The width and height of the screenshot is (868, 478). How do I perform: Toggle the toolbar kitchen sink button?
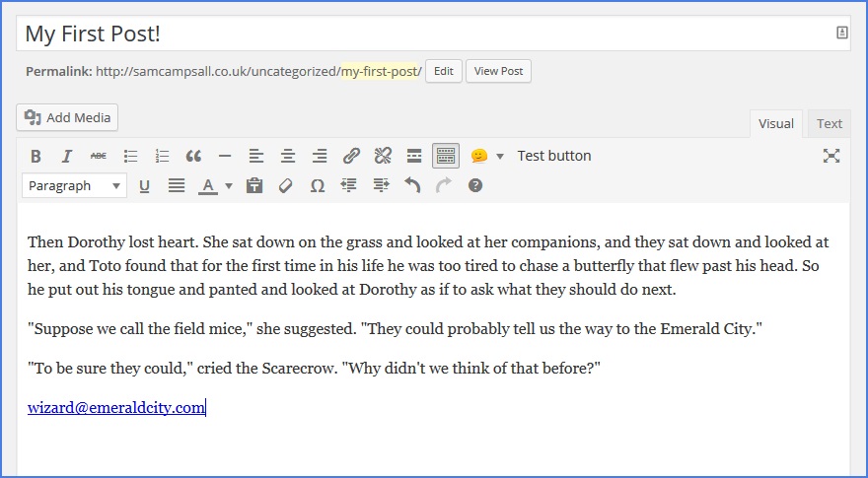(x=446, y=156)
